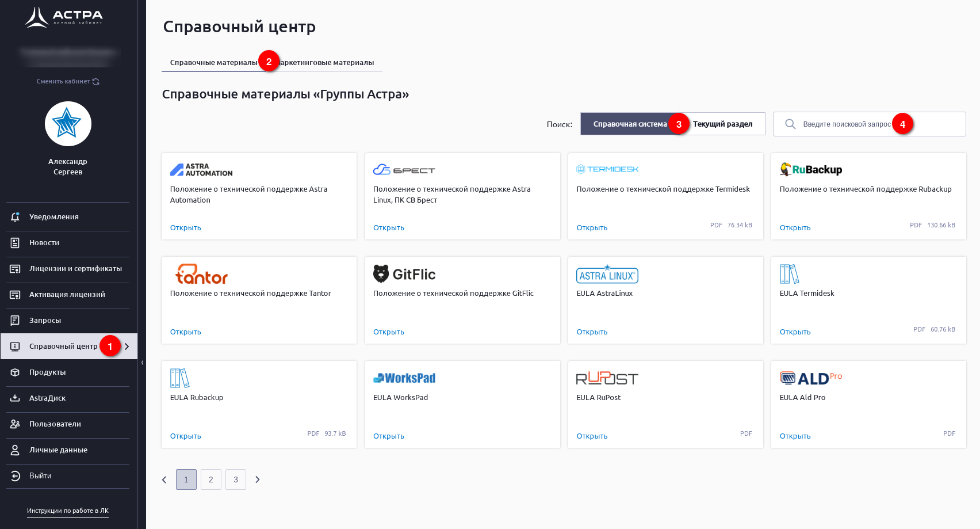Click the user avatar star icon
Screen dimensions: 980x529
pyautogui.click(x=68, y=124)
